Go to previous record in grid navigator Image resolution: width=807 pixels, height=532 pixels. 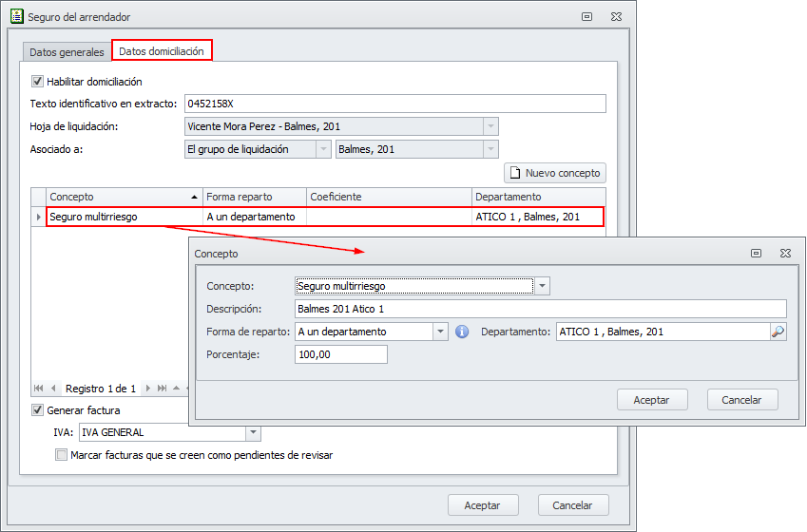click(x=53, y=389)
